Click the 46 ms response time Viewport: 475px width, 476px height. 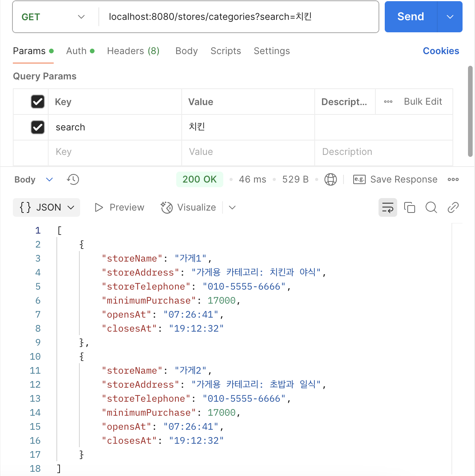pos(252,179)
